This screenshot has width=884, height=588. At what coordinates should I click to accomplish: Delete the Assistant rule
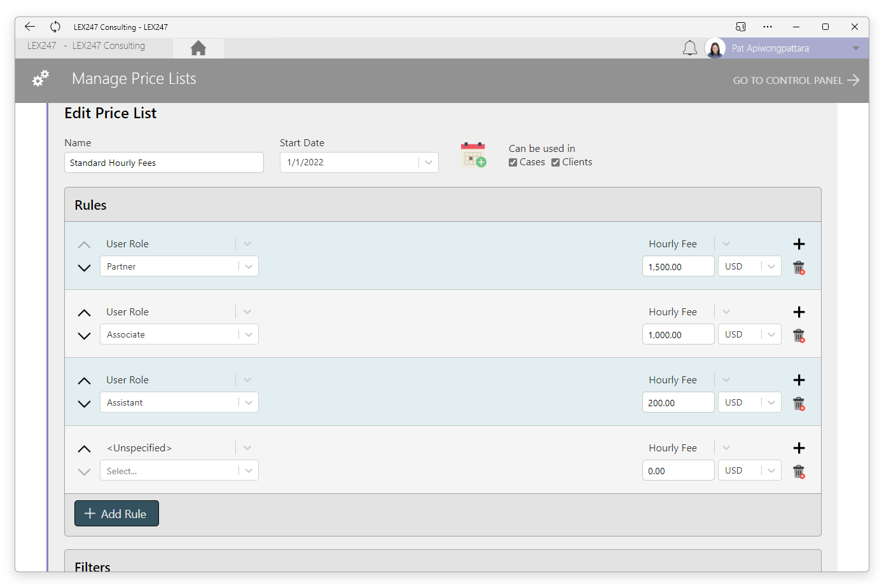pos(799,404)
